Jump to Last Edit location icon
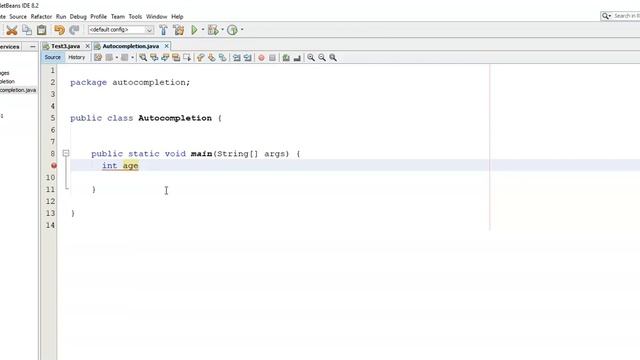This screenshot has width=640, height=360. [x=98, y=58]
